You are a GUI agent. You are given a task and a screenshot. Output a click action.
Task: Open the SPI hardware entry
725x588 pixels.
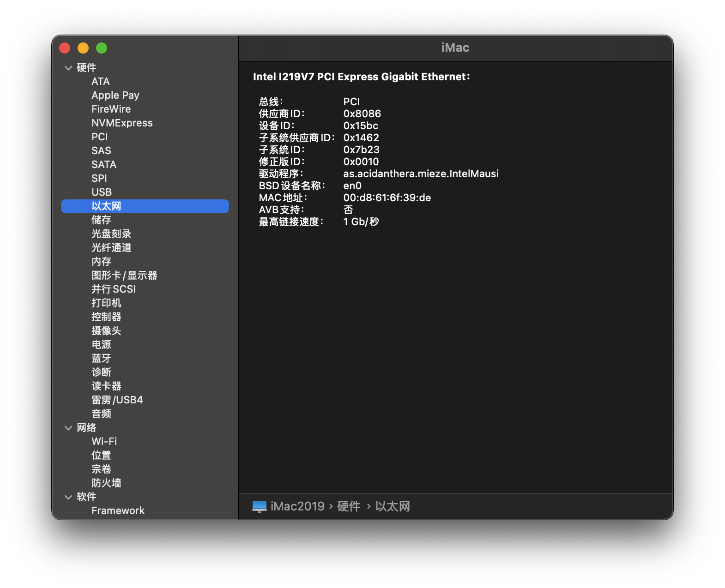tap(145, 179)
